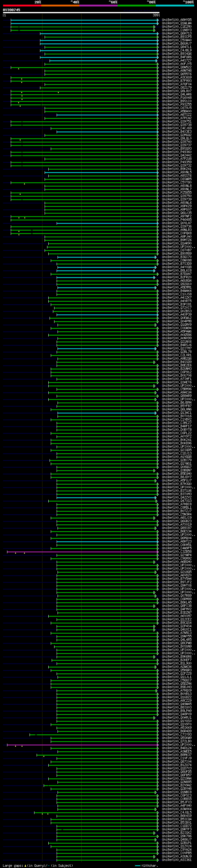This screenshot has width=197, height=868.
Task: Select hit label UniRef100_C9YA24
Action: click(x=176, y=850)
